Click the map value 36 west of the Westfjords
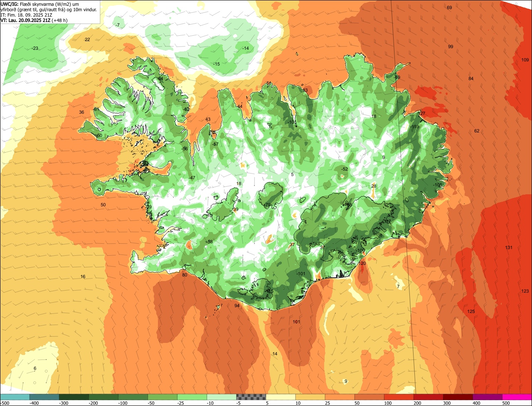The image size is (532, 406). coord(81,112)
